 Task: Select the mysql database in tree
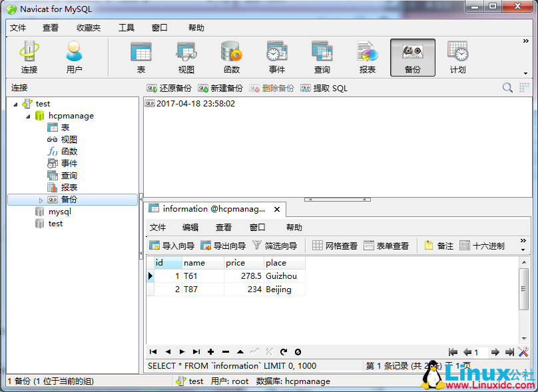tap(53, 212)
